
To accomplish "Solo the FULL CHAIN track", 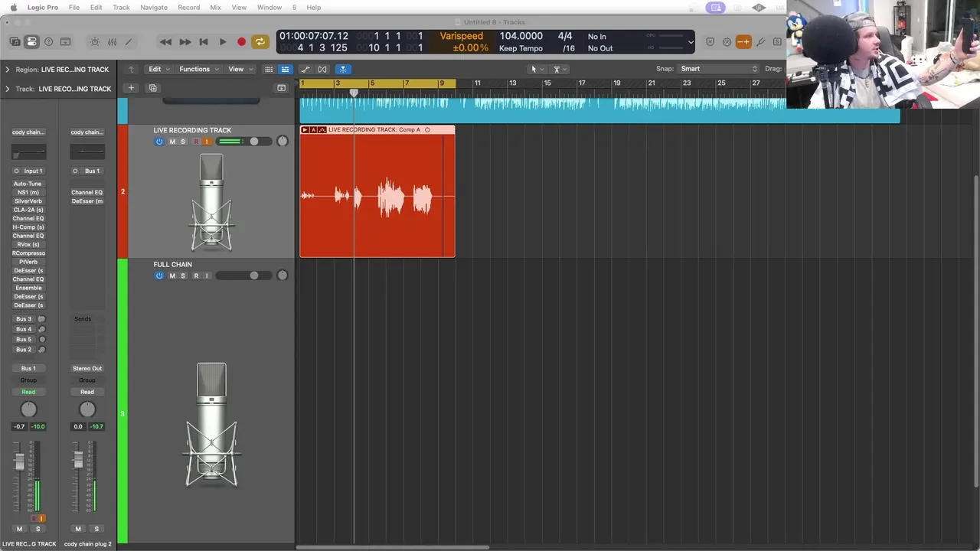I will click(x=183, y=275).
